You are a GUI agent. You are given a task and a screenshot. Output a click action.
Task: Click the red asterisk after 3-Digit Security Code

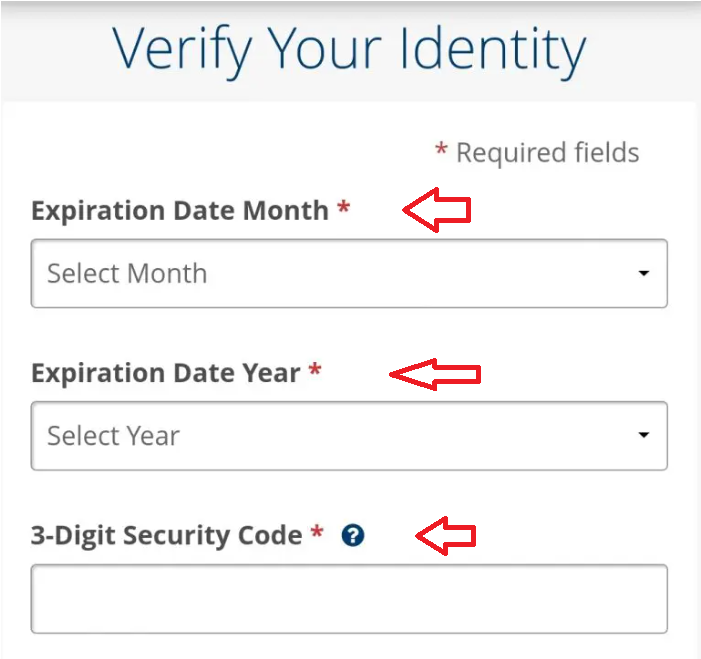point(317,533)
